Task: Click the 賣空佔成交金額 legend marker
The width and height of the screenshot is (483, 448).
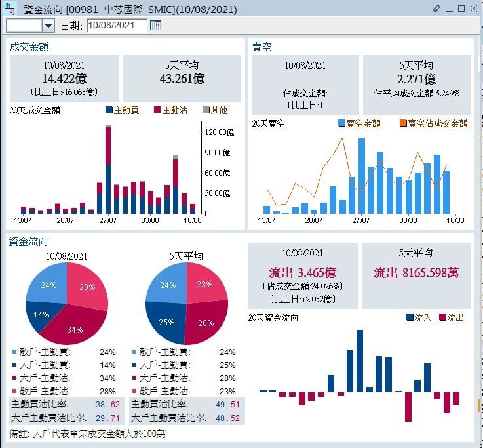Action: pos(403,123)
